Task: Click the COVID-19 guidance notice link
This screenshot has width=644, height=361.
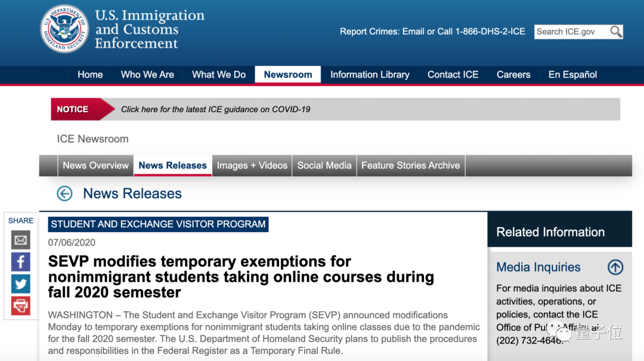Action: pos(216,109)
